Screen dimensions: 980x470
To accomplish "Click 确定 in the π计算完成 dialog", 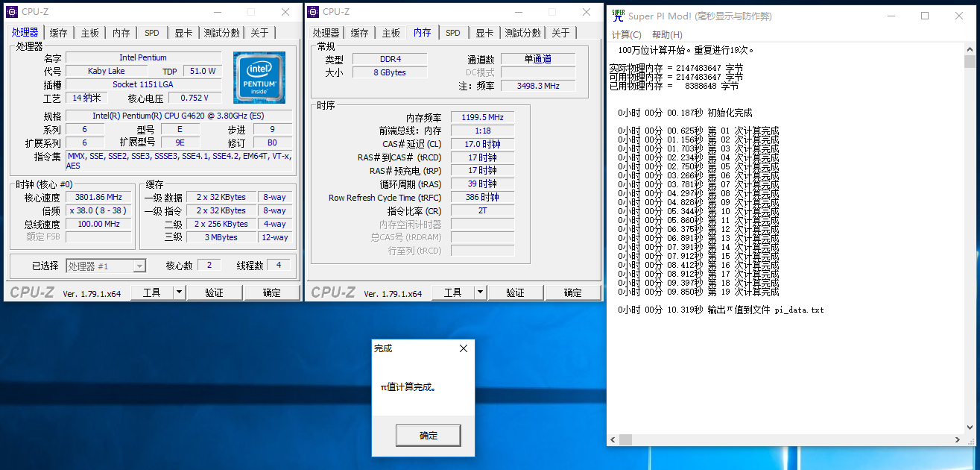I will [x=428, y=435].
